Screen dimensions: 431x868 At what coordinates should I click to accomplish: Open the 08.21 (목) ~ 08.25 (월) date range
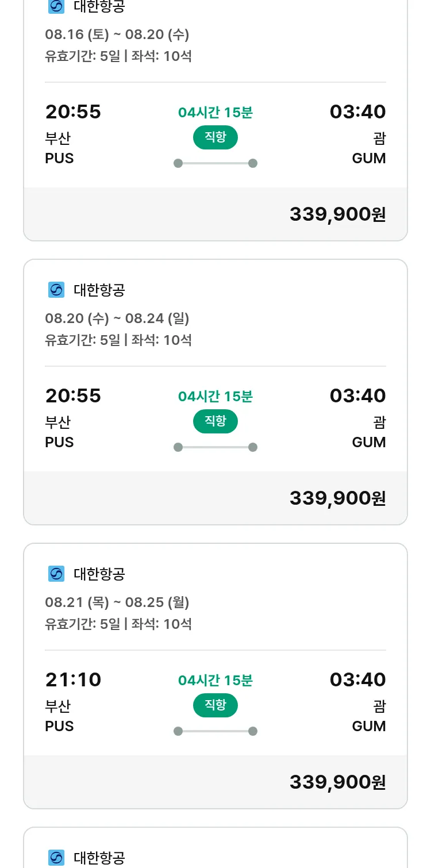pos(117,602)
